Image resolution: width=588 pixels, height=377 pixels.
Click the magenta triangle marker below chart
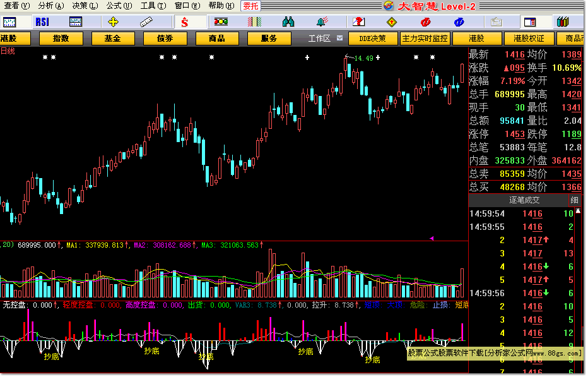point(432,238)
